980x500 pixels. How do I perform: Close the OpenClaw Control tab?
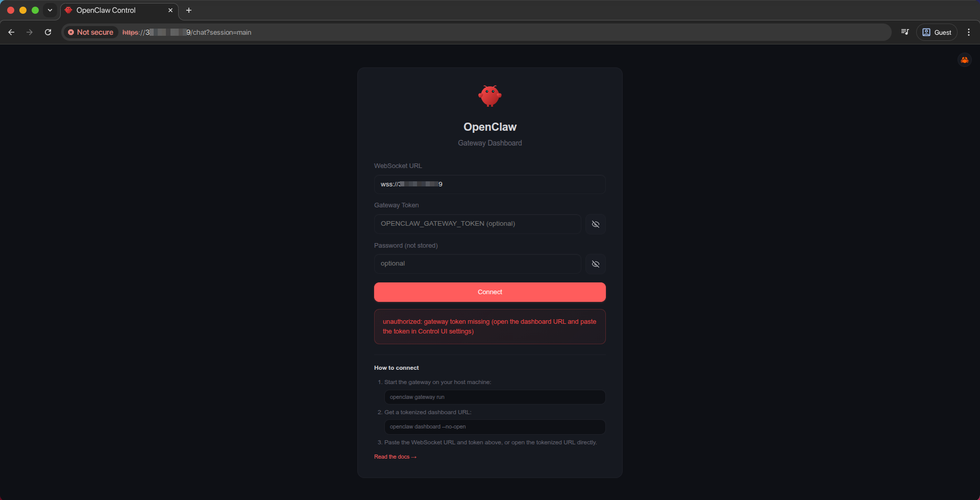pyautogui.click(x=170, y=10)
